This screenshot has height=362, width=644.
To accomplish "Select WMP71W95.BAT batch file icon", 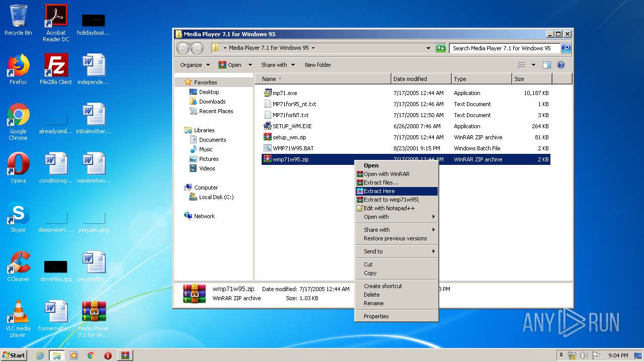I will click(268, 148).
